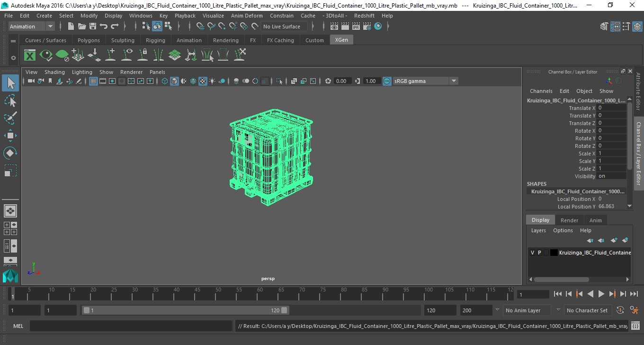This screenshot has width=644, height=345.
Task: Open the No Anim Layer dropdown
Action: [527, 310]
